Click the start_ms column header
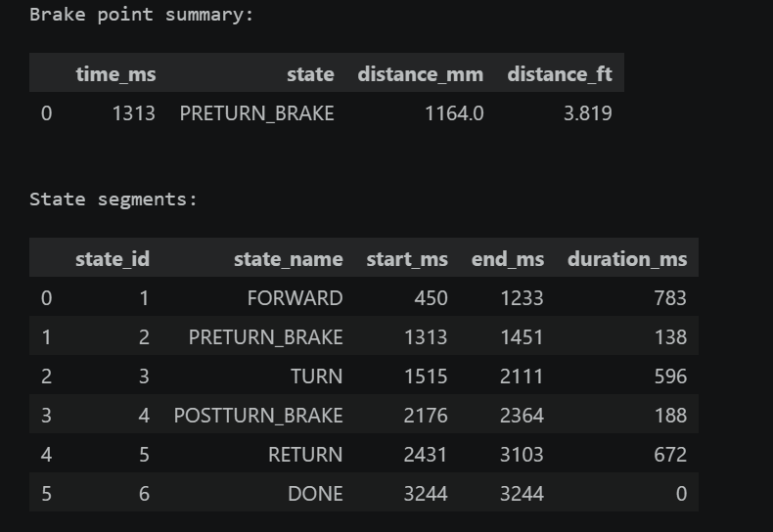 tap(407, 259)
